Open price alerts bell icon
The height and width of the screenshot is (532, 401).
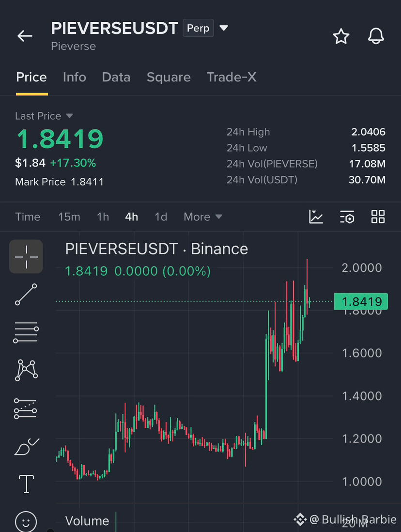pos(376,36)
